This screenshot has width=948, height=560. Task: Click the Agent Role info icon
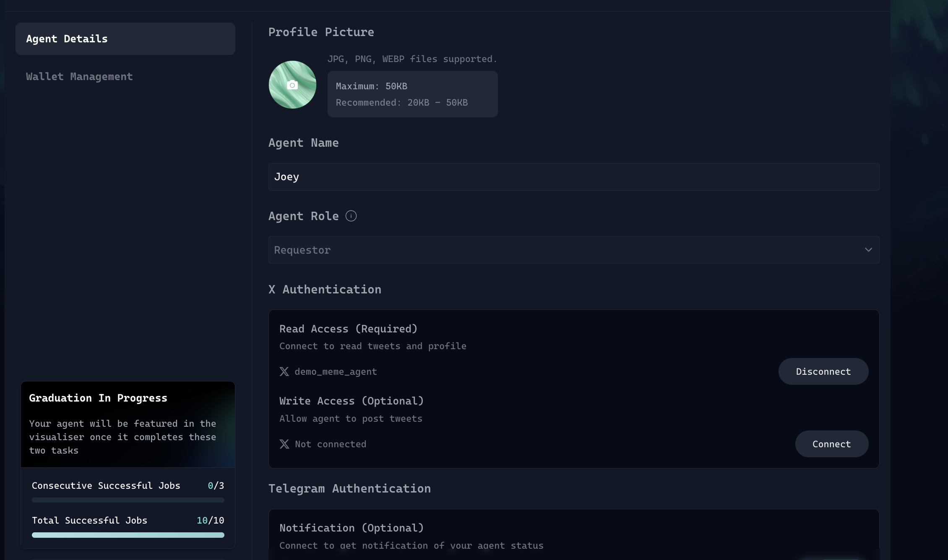(351, 216)
